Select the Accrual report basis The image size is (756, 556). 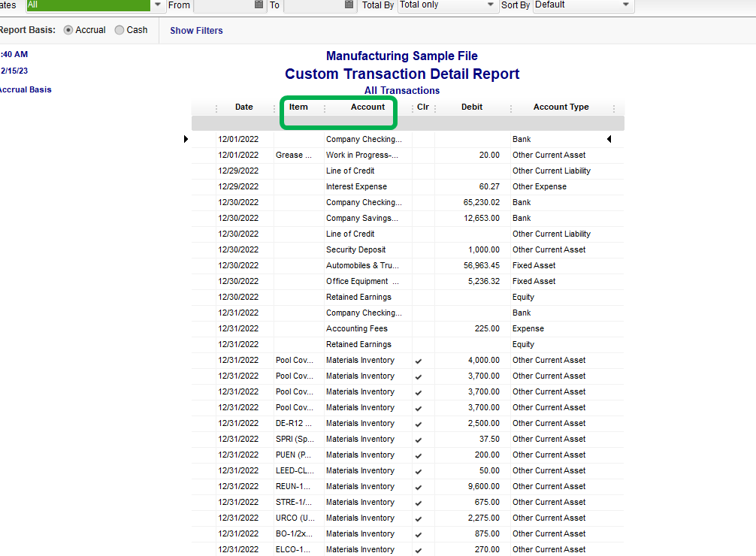(68, 30)
